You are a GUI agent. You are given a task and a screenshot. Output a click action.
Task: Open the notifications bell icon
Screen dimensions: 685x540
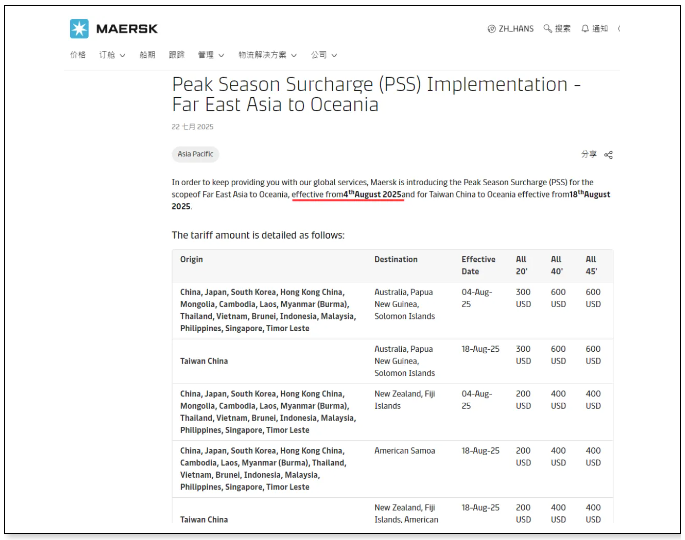(585, 29)
